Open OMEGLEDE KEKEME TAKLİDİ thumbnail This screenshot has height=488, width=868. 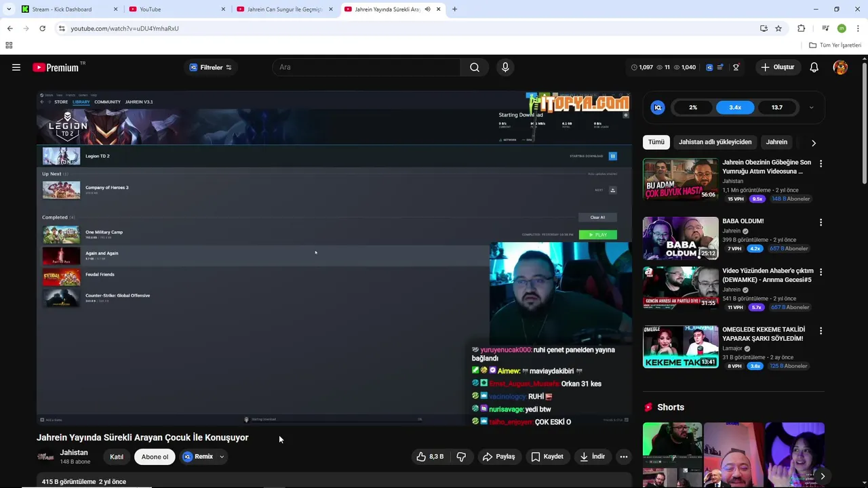(680, 346)
